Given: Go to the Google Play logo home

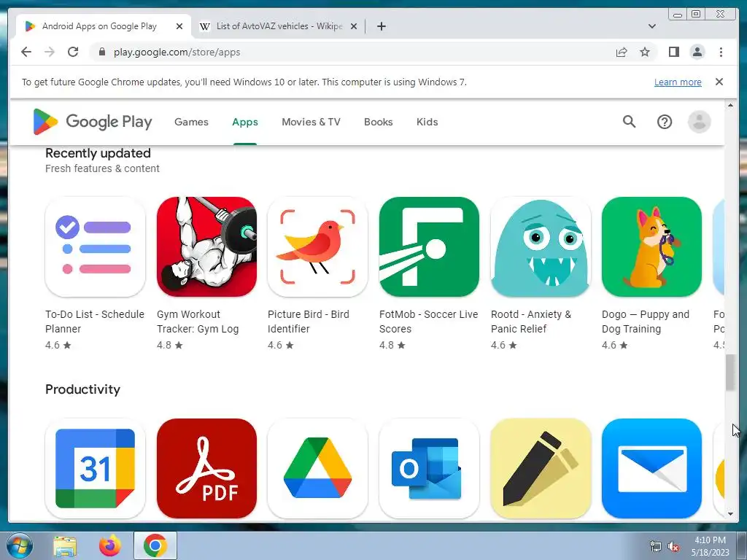Looking at the screenshot, I should coord(93,122).
